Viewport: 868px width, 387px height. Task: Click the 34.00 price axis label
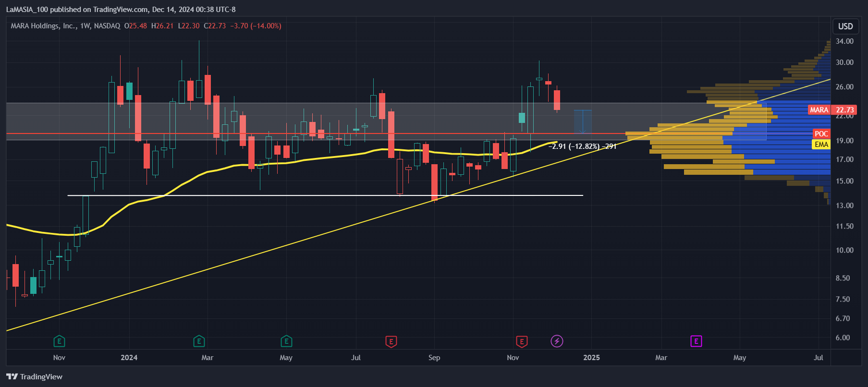844,41
